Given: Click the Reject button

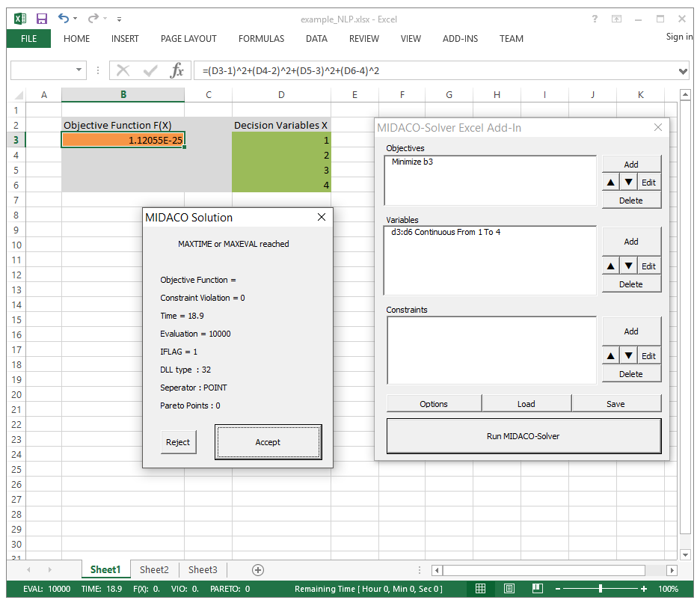Looking at the screenshot, I should (x=178, y=442).
